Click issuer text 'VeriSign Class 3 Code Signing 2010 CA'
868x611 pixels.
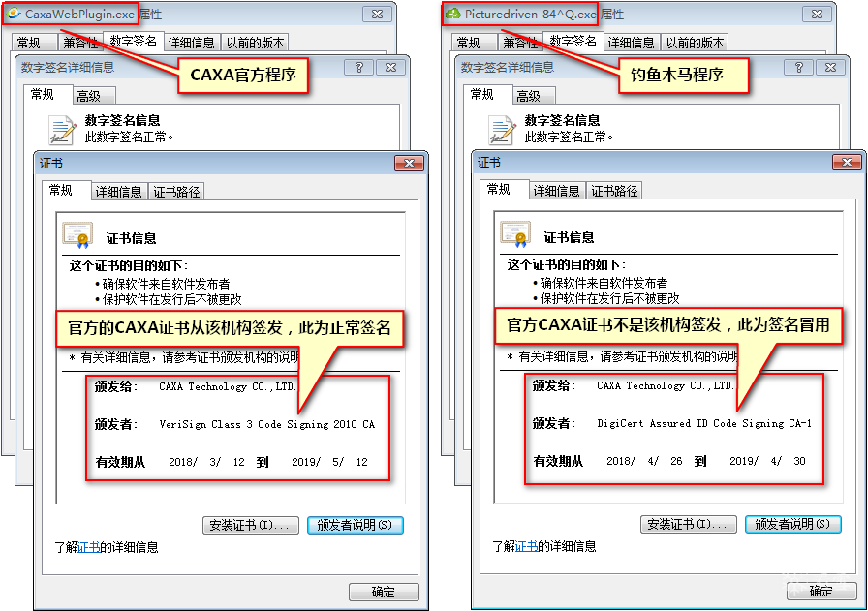[266, 424]
